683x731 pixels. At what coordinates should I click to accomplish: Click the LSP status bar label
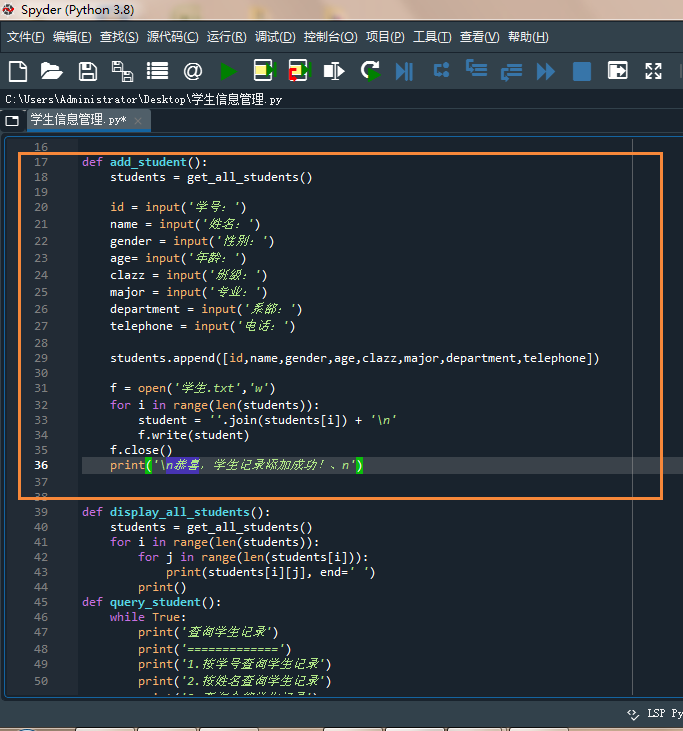tap(656, 713)
